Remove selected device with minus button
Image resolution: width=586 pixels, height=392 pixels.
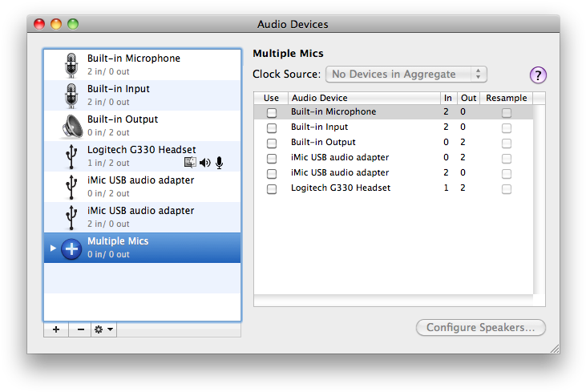point(80,329)
